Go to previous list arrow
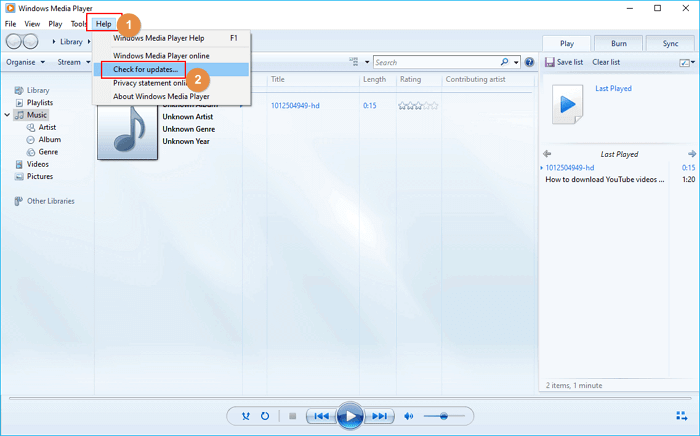This screenshot has height=436, width=700. [x=547, y=154]
